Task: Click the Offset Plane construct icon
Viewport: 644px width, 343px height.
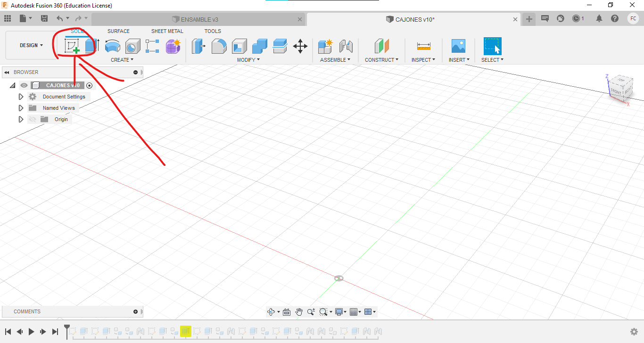Action: (x=382, y=46)
